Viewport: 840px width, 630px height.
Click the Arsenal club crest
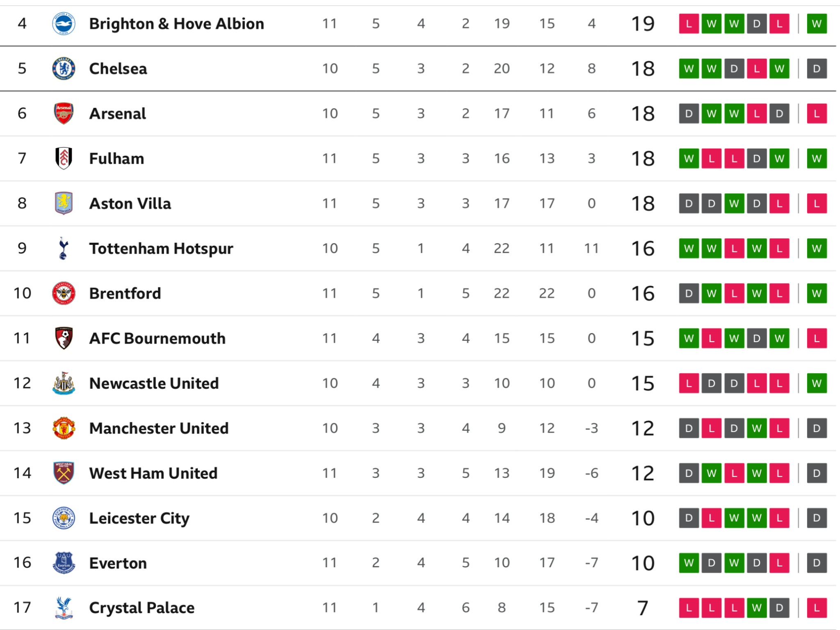(x=64, y=114)
